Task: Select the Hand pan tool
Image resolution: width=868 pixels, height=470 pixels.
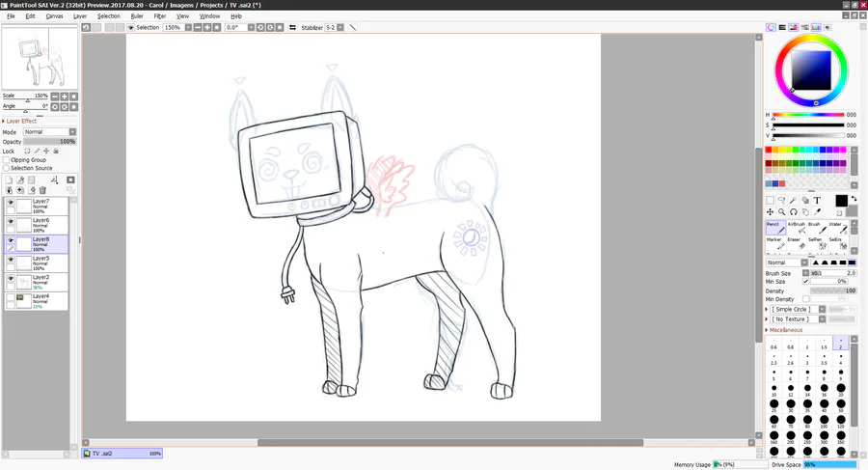Action: [805, 211]
